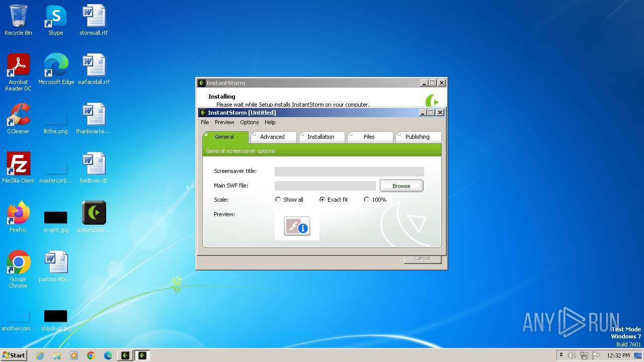
Task: Click the volume speaker tray icon
Action: [x=572, y=355]
